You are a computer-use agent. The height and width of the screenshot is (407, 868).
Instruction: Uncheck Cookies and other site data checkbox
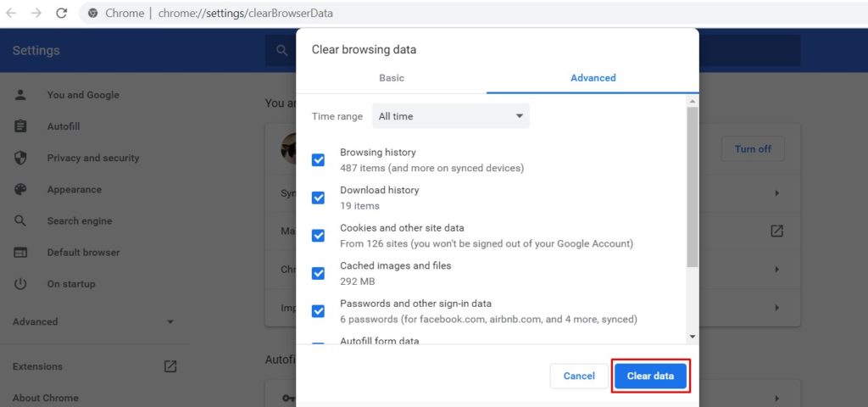coord(319,236)
